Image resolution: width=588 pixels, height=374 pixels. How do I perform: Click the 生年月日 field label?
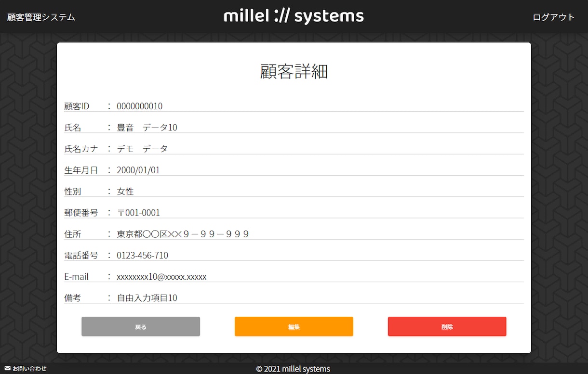[x=81, y=170]
